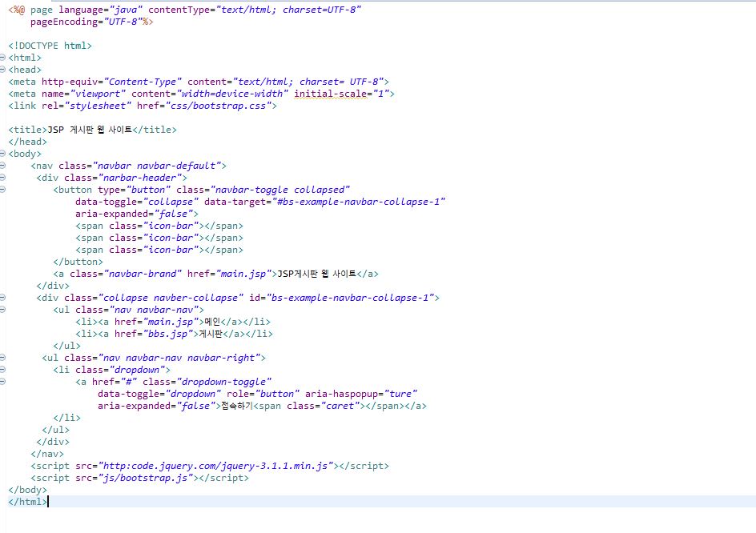The height and width of the screenshot is (533, 756).
Task: Click the </body> closing tag
Action: coord(27,490)
